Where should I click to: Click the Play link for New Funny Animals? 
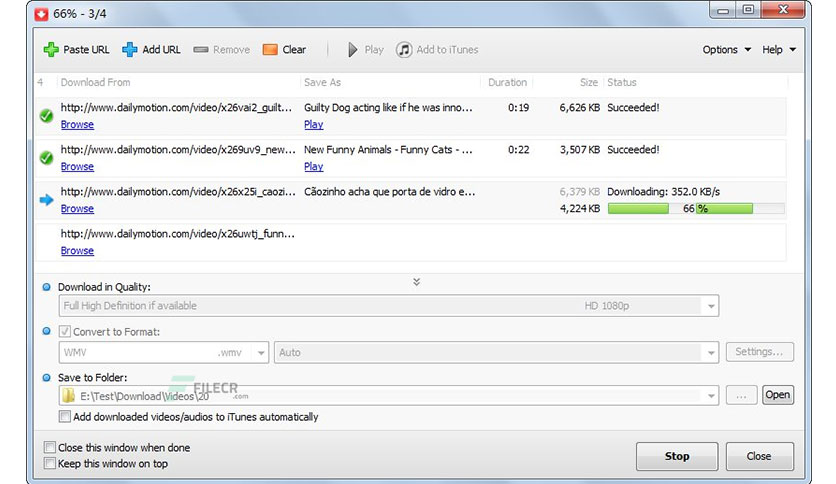[314, 166]
